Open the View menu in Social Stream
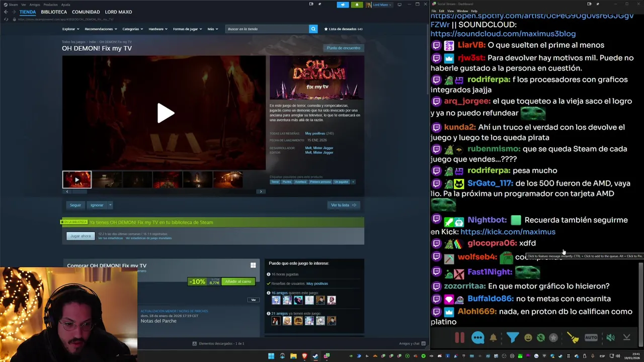Viewport: 644px width, 362px height. point(450,11)
